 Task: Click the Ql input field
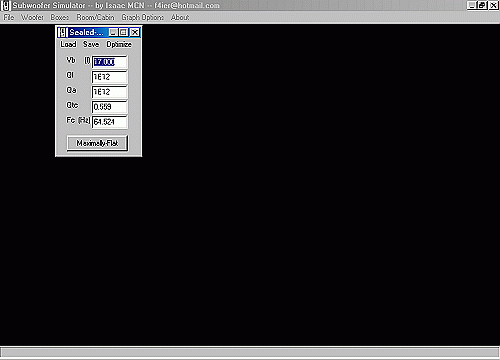[x=110, y=77]
